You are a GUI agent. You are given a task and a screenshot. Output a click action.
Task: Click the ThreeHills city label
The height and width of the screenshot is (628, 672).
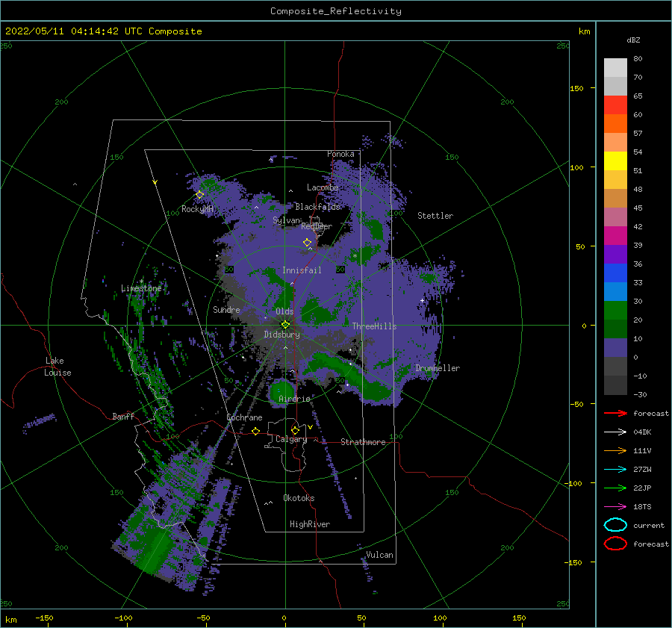(x=375, y=326)
